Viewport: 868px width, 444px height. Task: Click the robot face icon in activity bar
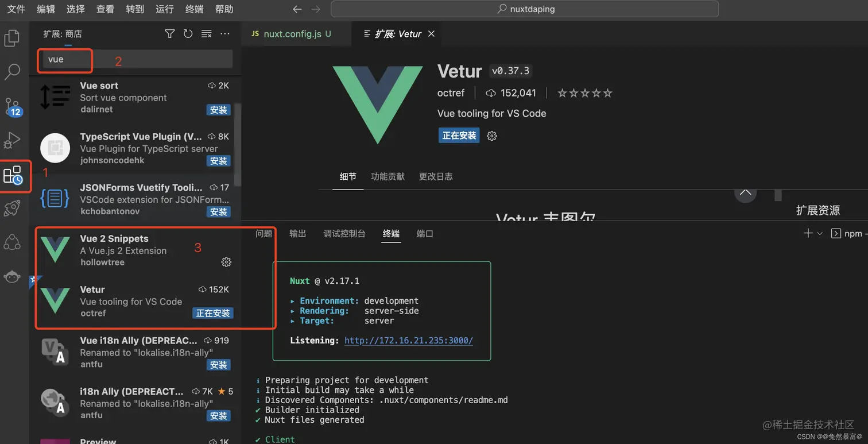pyautogui.click(x=12, y=277)
